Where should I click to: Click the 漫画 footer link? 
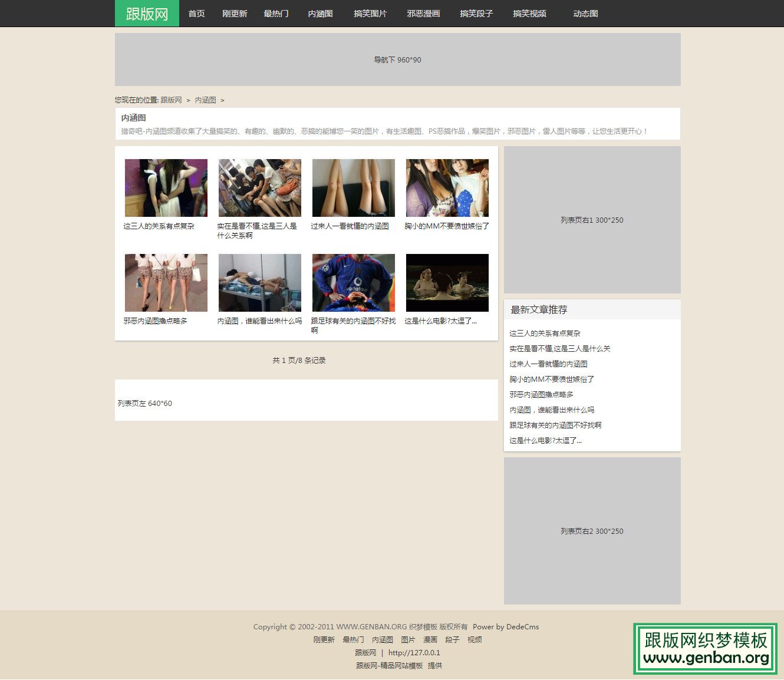click(430, 639)
